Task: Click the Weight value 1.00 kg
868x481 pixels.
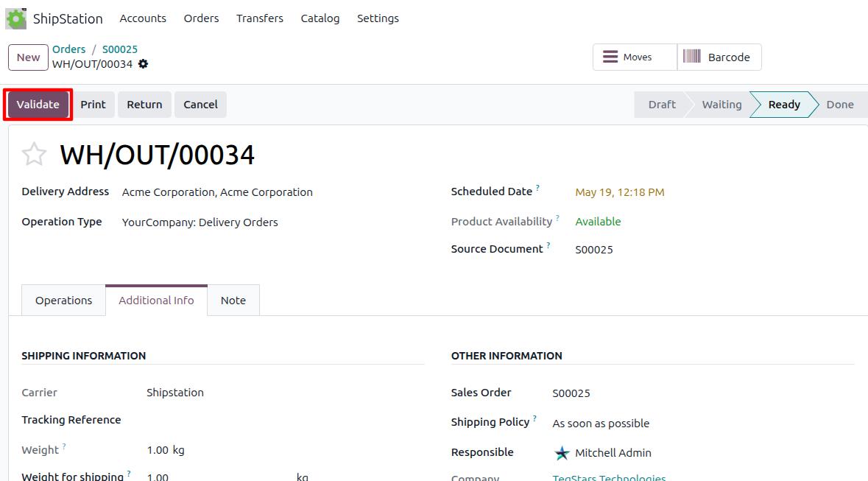Action: [166, 450]
